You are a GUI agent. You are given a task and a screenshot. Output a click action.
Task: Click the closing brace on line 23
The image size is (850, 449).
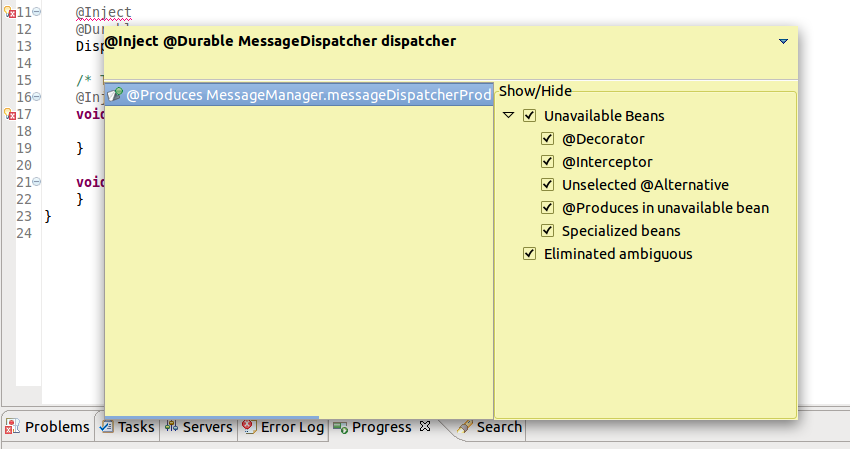pos(48,216)
